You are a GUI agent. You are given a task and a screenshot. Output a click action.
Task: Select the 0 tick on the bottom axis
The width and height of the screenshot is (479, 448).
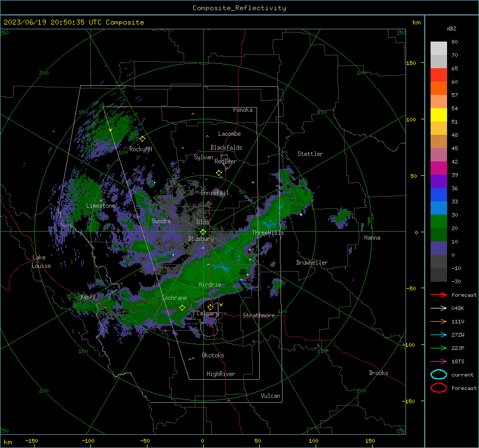(203, 441)
